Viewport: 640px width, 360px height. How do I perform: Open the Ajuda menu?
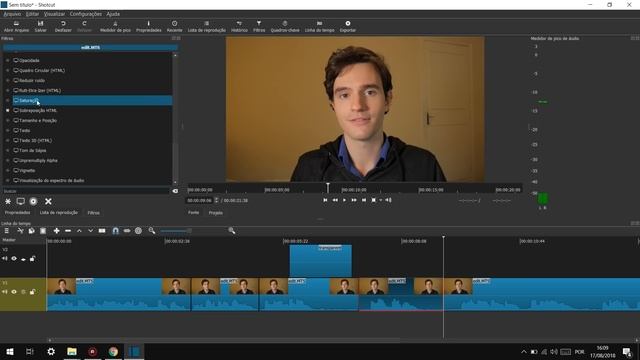pyautogui.click(x=113, y=14)
